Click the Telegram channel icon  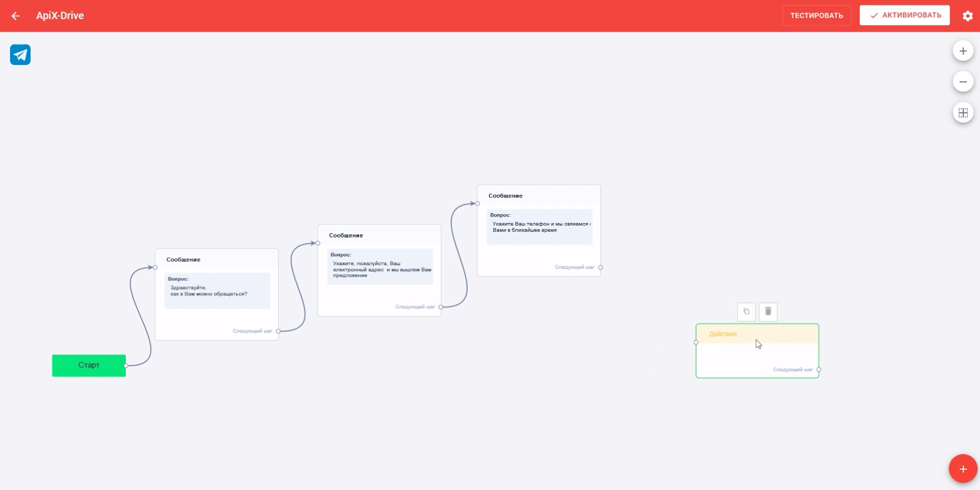20,55
